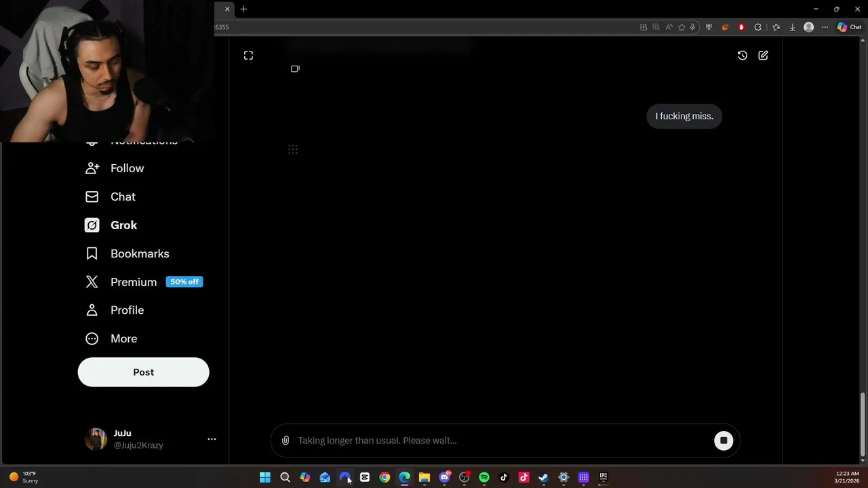Open the browser extensions puzzle icon
This screenshot has width=868, height=488.
point(757,27)
